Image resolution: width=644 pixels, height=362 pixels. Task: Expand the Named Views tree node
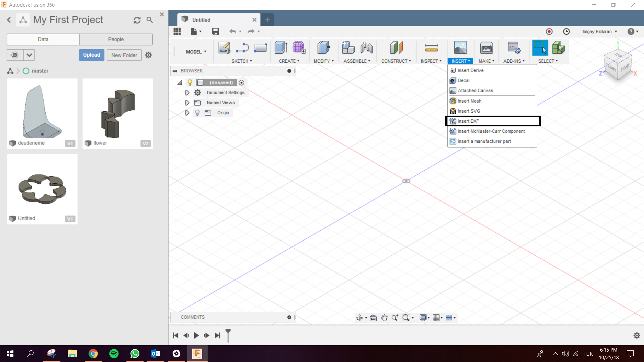point(187,103)
